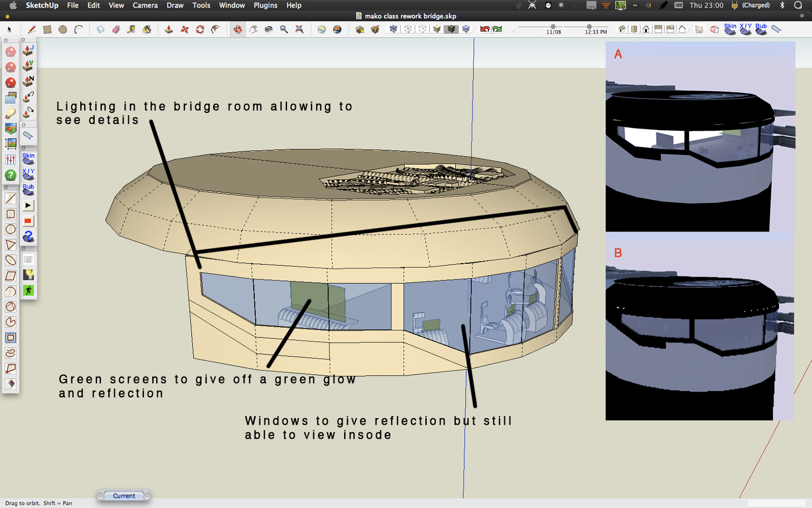Select the Pie tool in left palette
This screenshot has width=812, height=508.
[x=11, y=322]
